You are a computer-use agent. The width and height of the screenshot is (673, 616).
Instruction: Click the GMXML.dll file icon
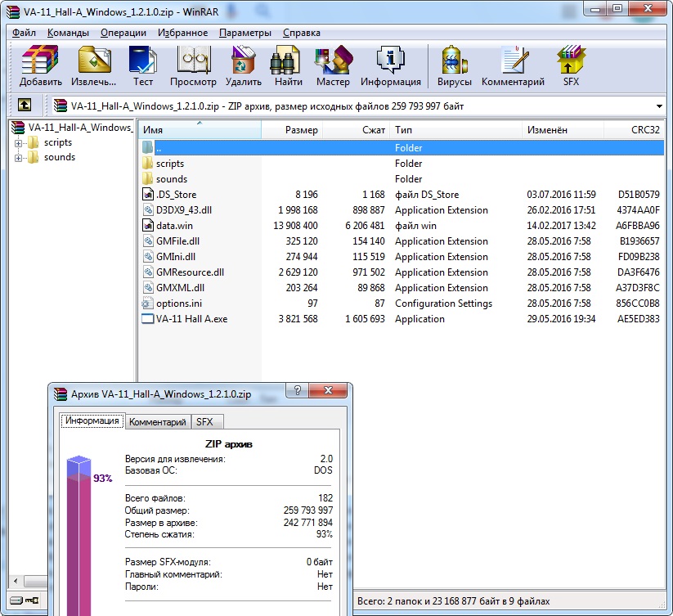[148, 288]
